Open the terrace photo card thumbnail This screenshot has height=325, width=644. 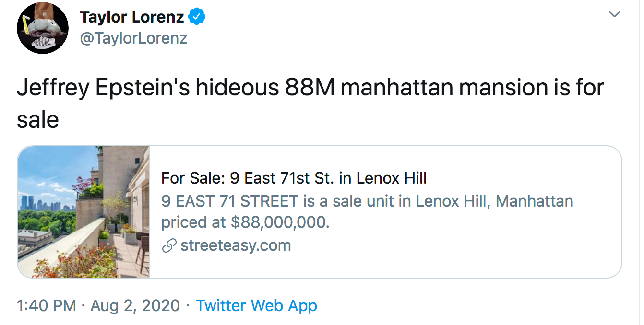pyautogui.click(x=84, y=212)
